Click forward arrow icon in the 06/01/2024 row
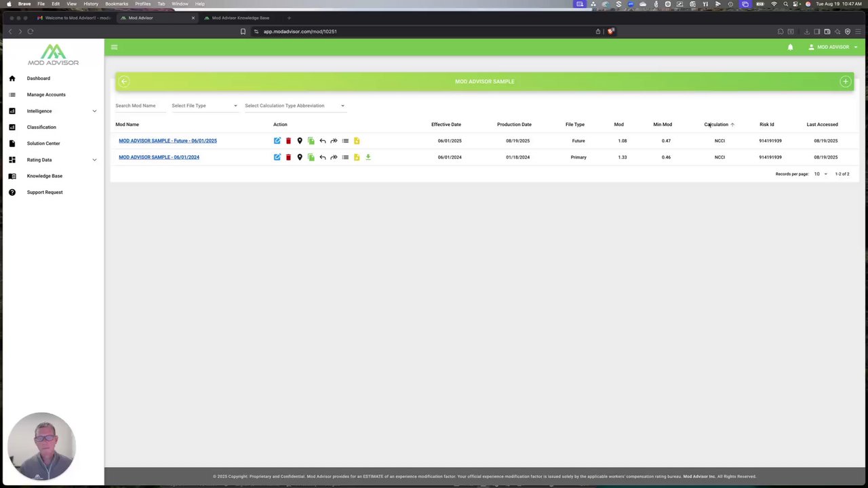The image size is (868, 488). 334,157
